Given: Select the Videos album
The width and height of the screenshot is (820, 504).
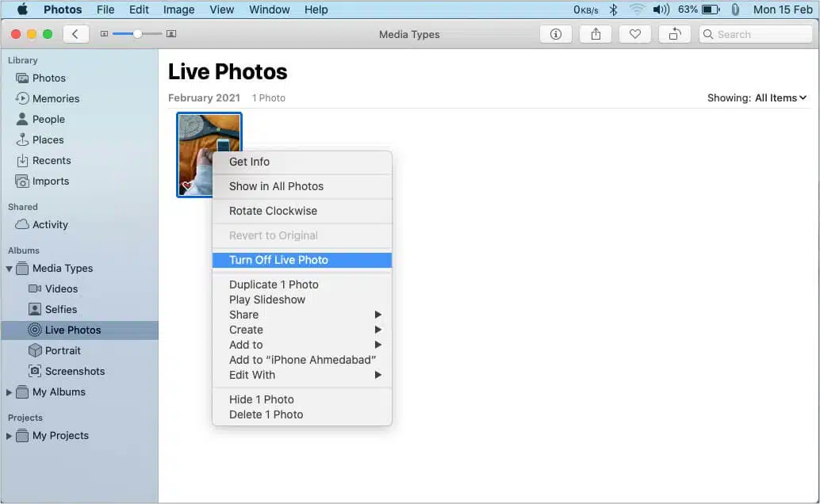Looking at the screenshot, I should coord(53,288).
